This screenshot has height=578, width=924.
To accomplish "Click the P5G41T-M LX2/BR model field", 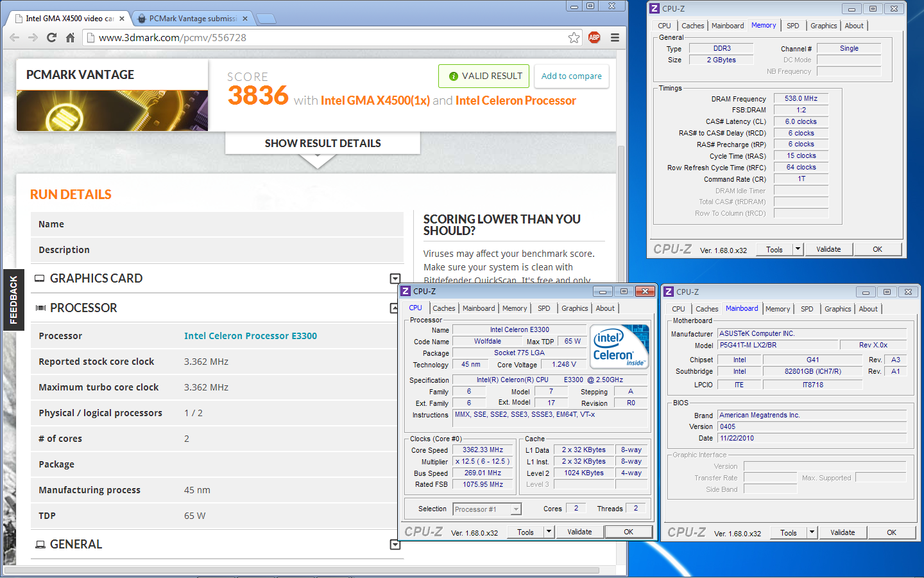I will [778, 346].
